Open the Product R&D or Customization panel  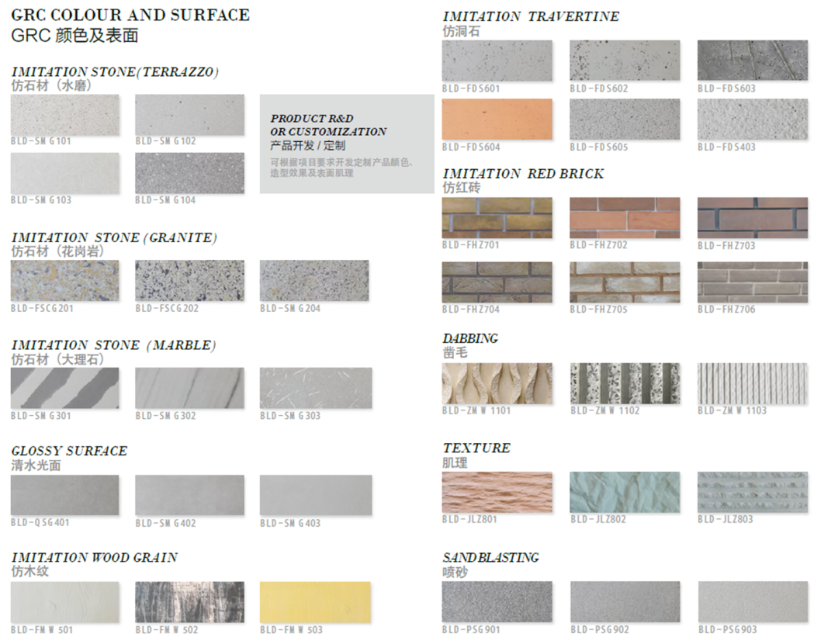tap(346, 144)
